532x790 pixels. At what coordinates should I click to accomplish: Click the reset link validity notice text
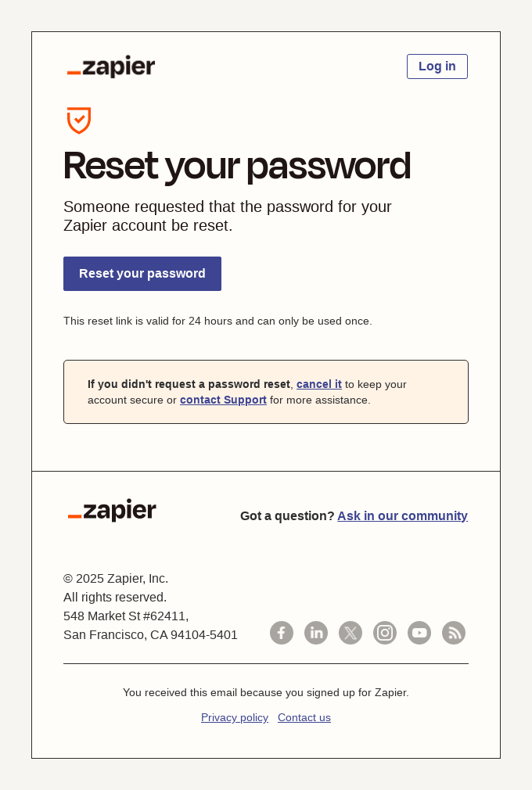tap(217, 321)
